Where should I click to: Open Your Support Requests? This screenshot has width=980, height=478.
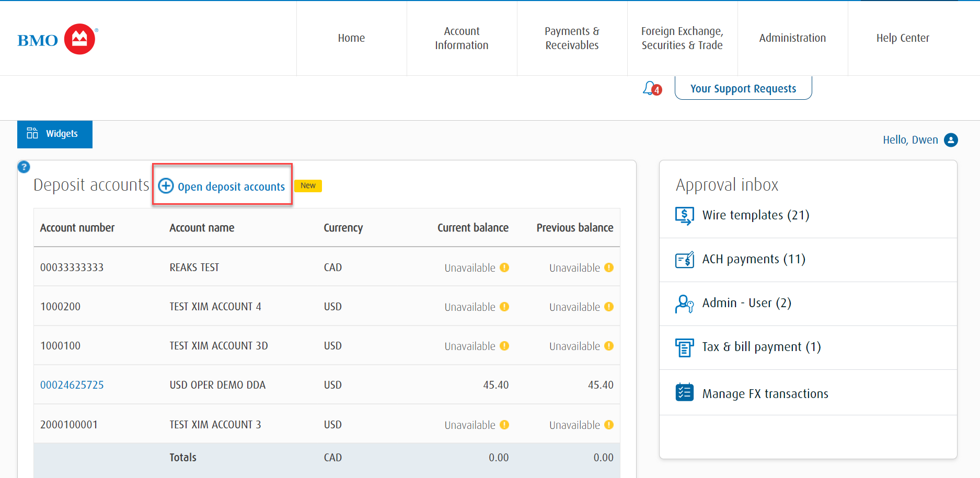tap(743, 88)
